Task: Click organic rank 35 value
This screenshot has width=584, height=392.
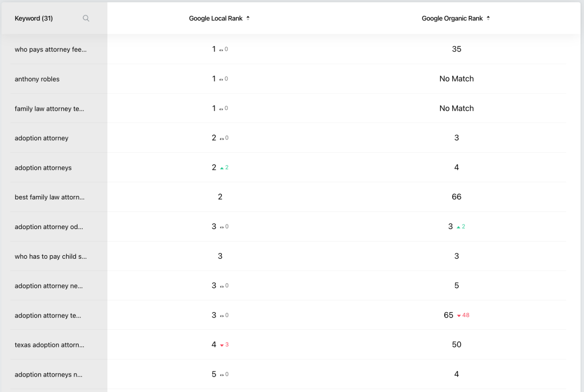Action: [x=456, y=49]
